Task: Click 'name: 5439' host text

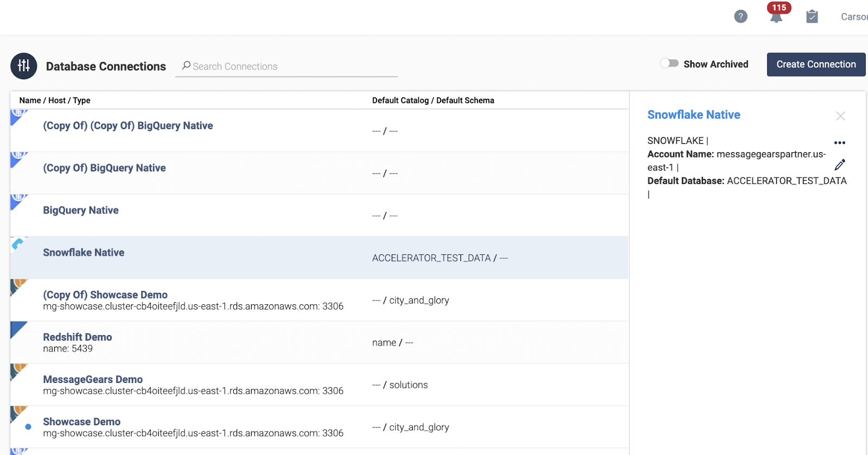Action: (x=68, y=349)
